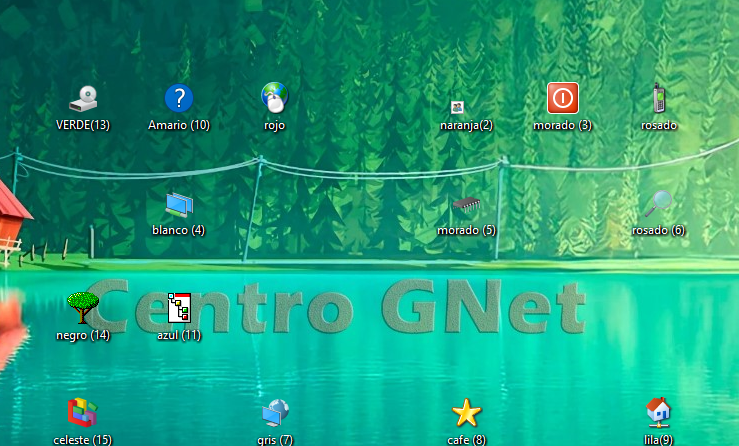Screen dimensions: 739x446
Task: Click the "rojo" label text
Action: click(x=275, y=125)
